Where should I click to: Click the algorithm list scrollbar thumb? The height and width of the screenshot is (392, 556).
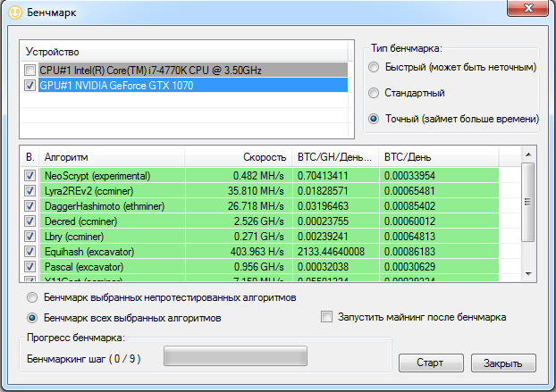click(x=528, y=202)
